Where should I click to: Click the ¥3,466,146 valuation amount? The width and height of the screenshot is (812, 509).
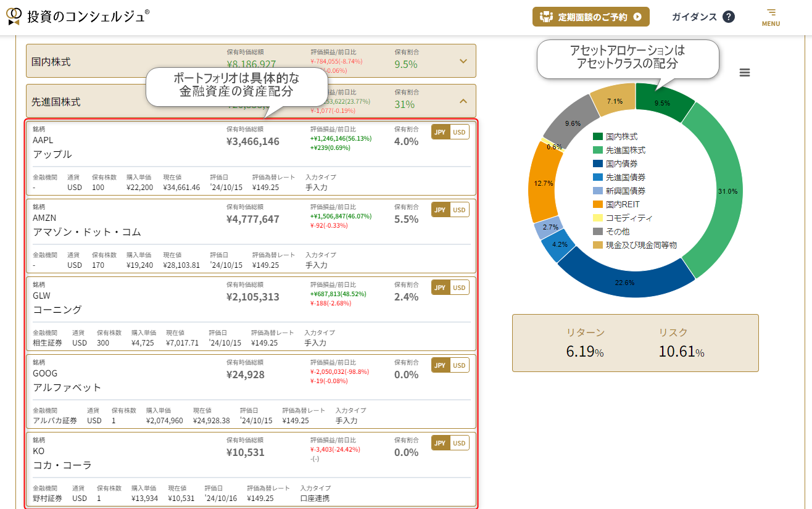(253, 141)
